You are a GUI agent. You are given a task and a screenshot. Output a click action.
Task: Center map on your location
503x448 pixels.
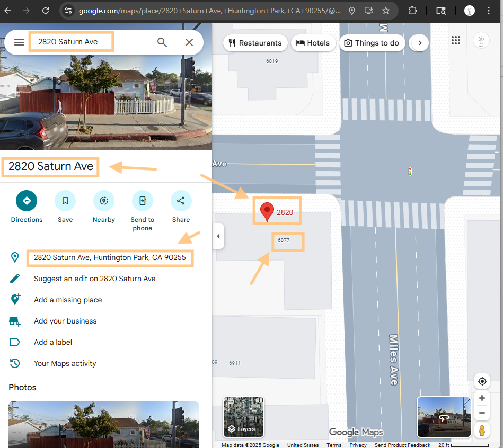click(482, 381)
